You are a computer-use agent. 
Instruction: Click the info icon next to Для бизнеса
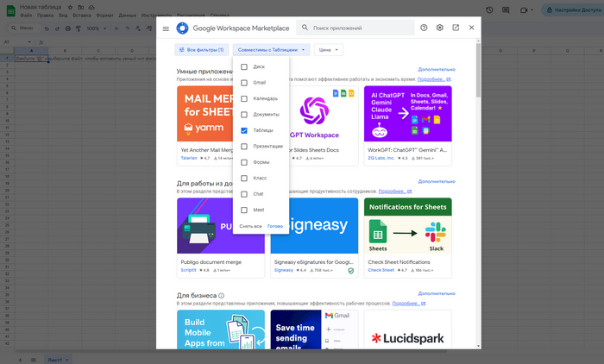pyautogui.click(x=221, y=296)
